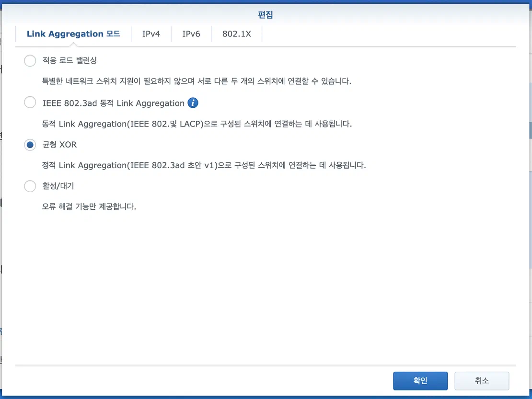Click the 정적 Link Aggregation description text
The image size is (532, 399).
(x=204, y=165)
